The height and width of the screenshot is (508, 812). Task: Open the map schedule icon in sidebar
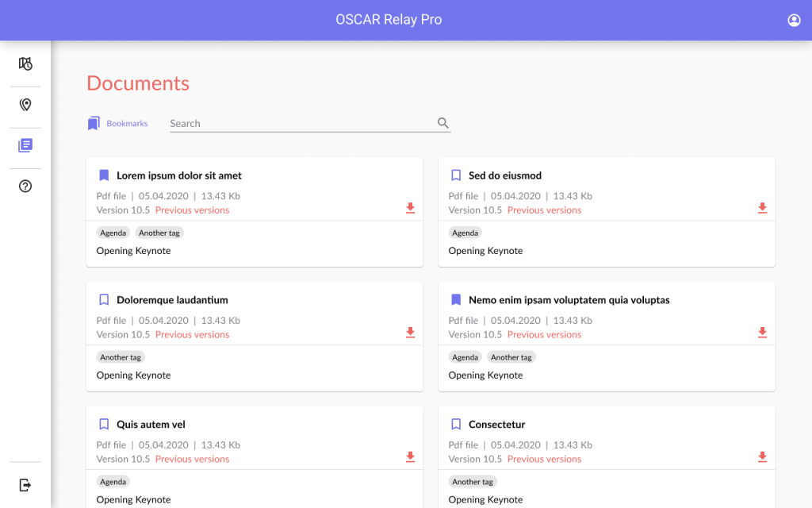coord(25,63)
